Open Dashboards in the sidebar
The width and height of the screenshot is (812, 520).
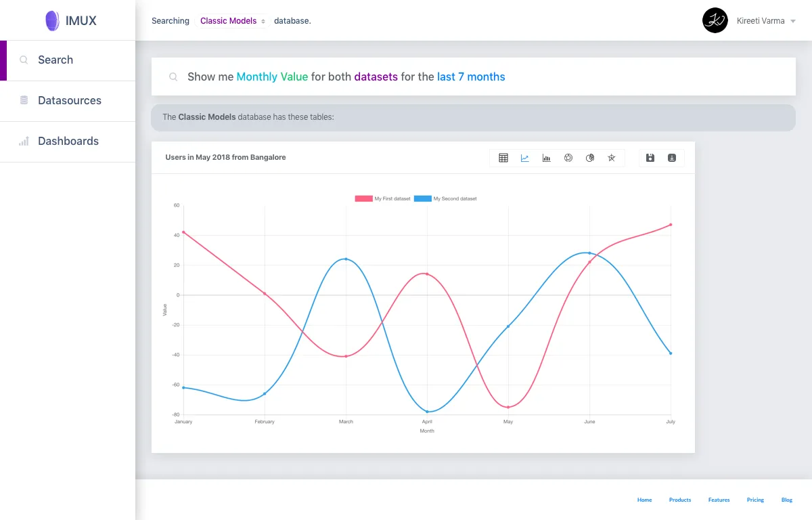point(68,142)
